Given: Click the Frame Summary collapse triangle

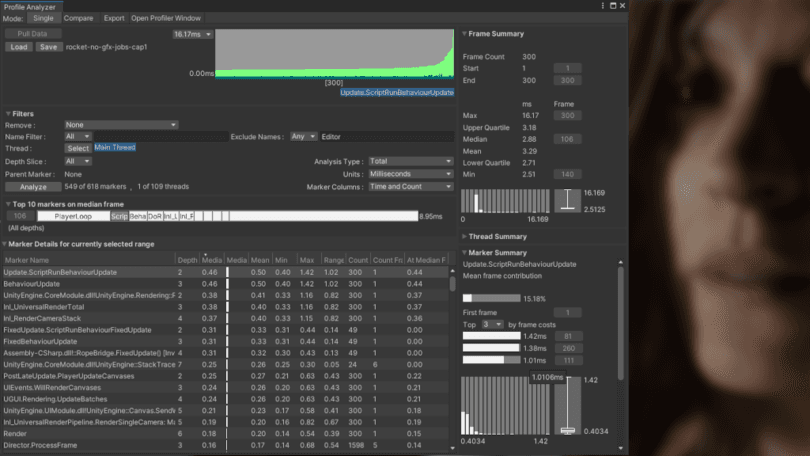Looking at the screenshot, I should click(x=464, y=34).
